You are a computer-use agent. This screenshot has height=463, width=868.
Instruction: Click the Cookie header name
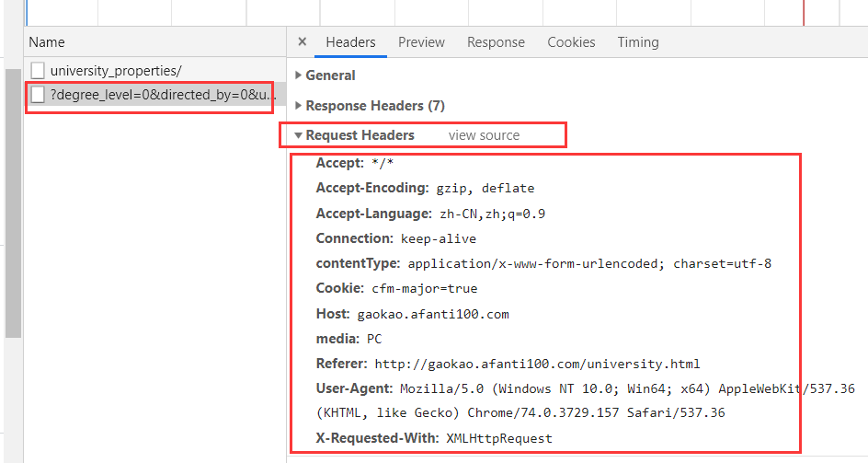pos(340,288)
